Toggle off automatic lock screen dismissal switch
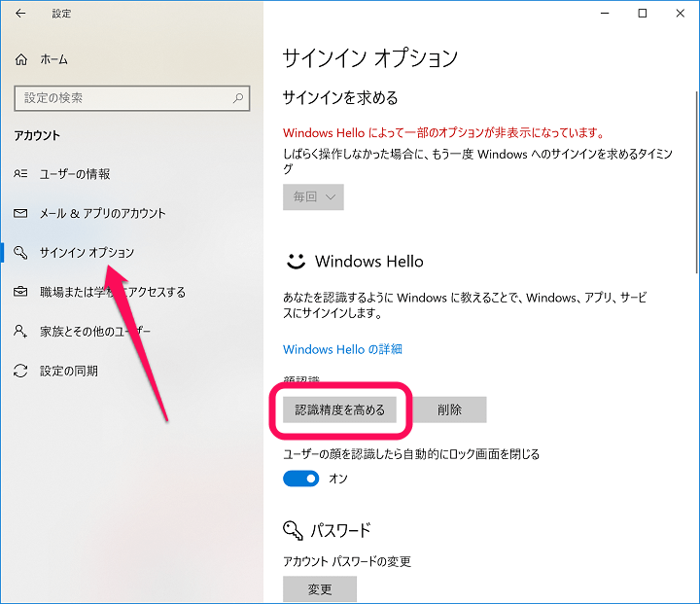Screen dimensions: 700x604 point(300,479)
